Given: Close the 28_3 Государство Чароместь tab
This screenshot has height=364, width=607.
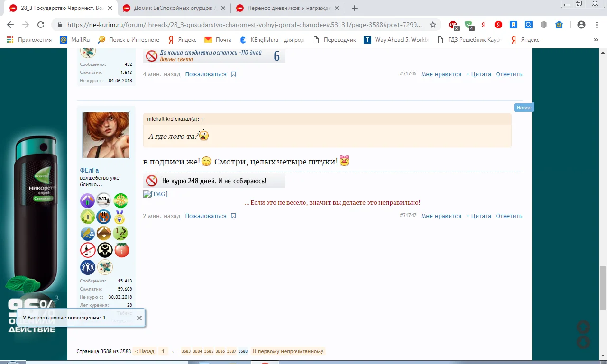Looking at the screenshot, I should click(109, 8).
